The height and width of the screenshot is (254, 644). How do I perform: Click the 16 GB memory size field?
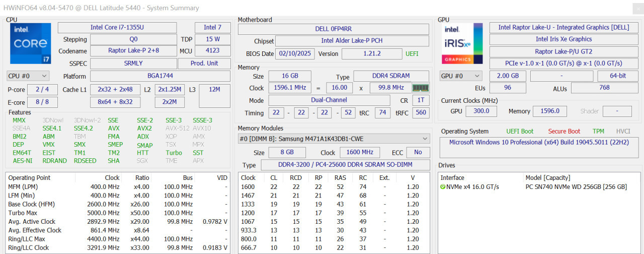(290, 76)
